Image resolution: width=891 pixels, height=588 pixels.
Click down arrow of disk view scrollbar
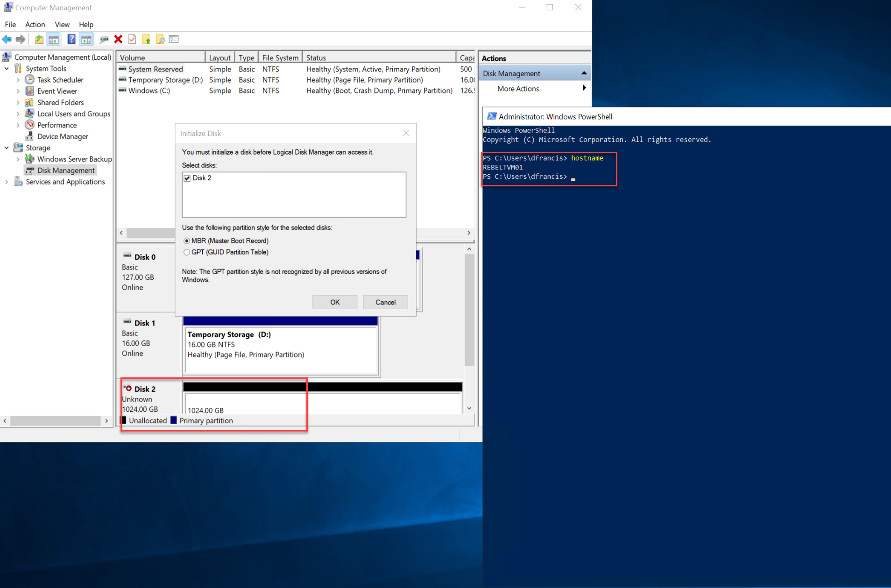tap(469, 408)
